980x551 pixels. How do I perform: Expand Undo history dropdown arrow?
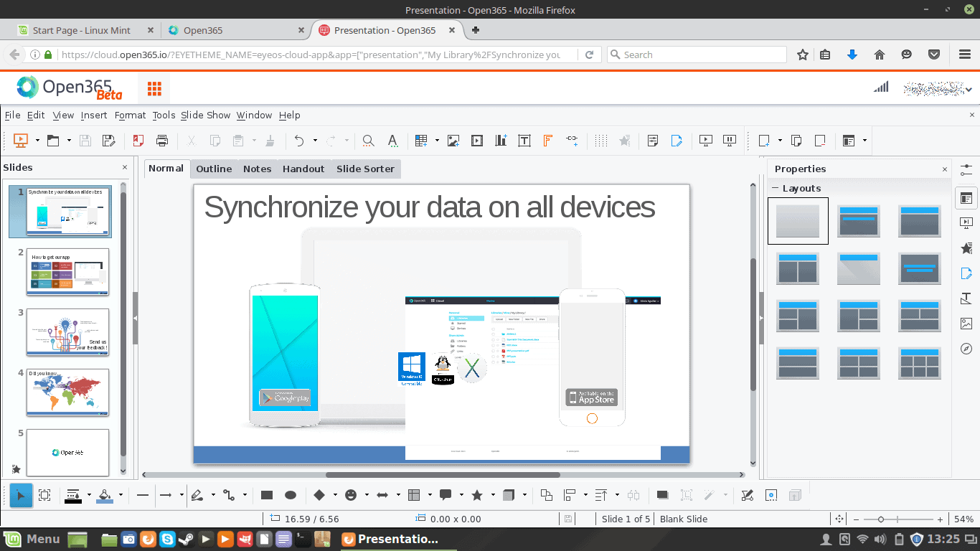coord(315,141)
